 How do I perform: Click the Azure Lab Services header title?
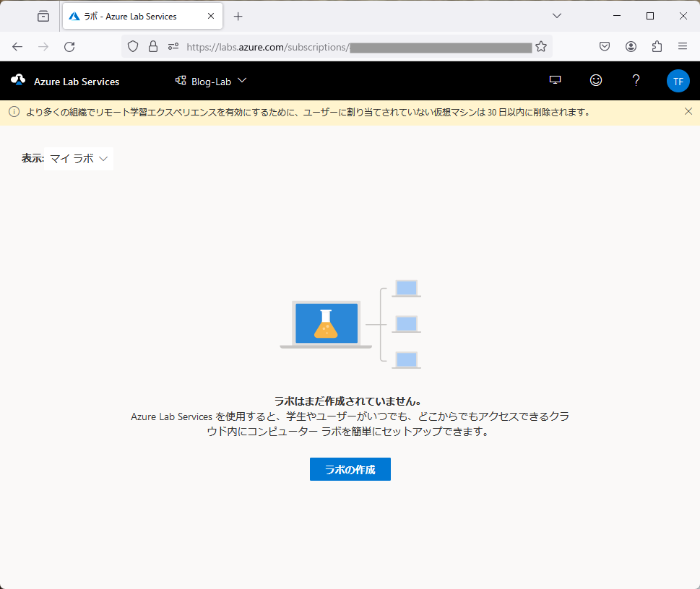coord(77,82)
